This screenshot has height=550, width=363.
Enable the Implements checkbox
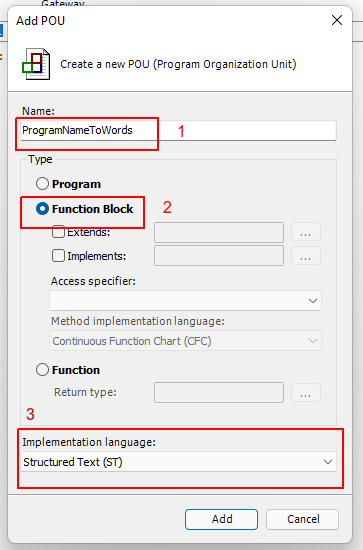tap(58, 256)
